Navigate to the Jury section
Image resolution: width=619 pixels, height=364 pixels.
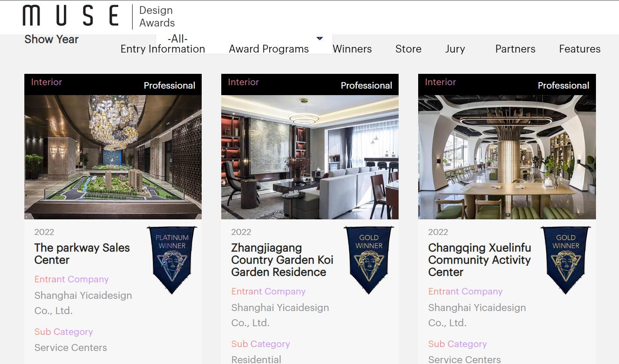(455, 49)
